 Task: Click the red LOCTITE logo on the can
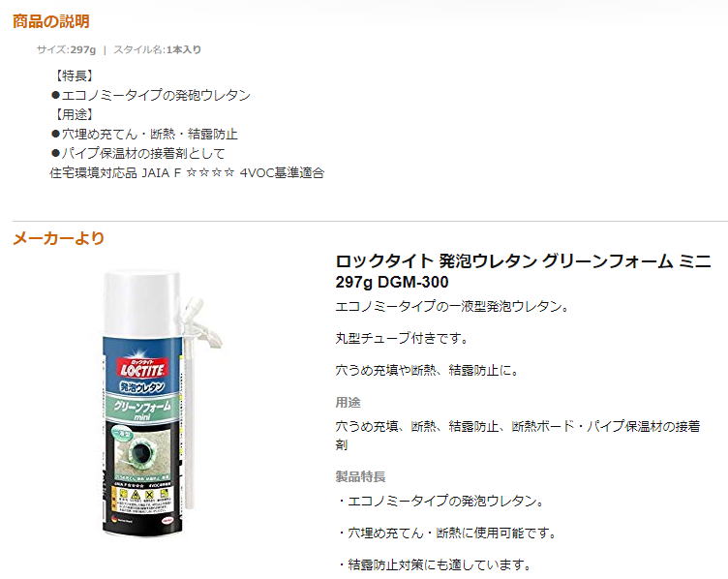point(141,368)
